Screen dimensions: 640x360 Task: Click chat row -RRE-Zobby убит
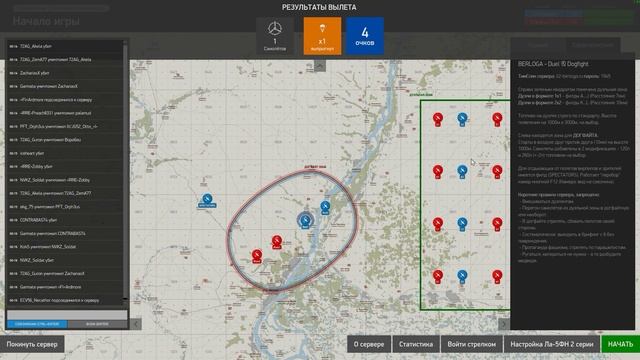(64, 167)
